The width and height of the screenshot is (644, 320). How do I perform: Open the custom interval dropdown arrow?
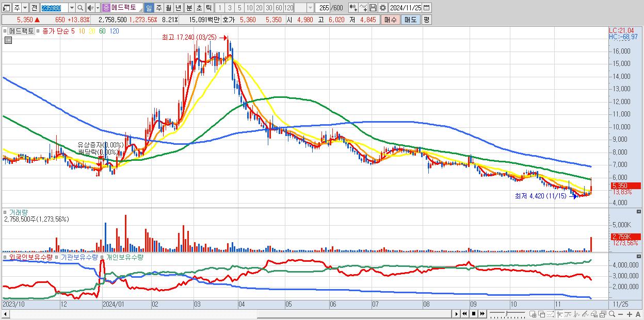(310, 8)
